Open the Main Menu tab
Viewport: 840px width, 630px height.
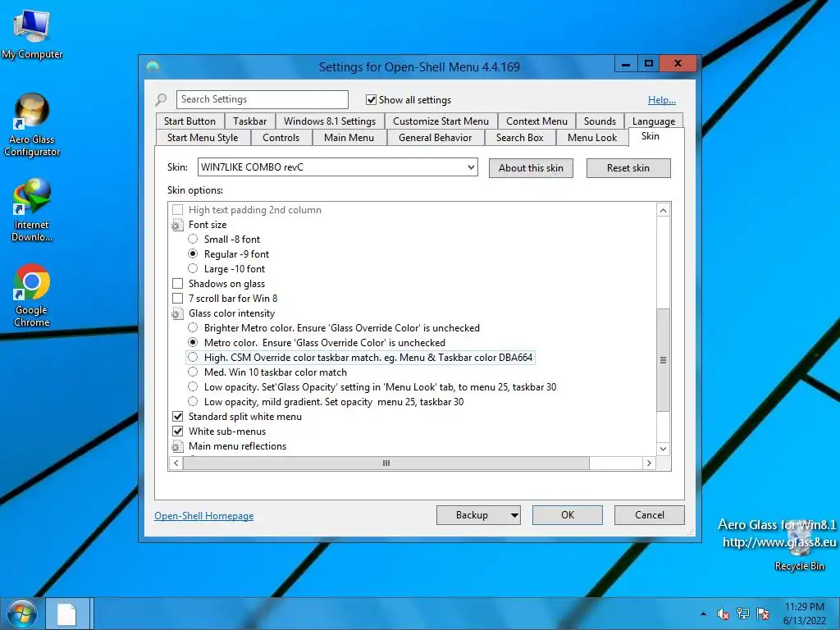click(349, 138)
